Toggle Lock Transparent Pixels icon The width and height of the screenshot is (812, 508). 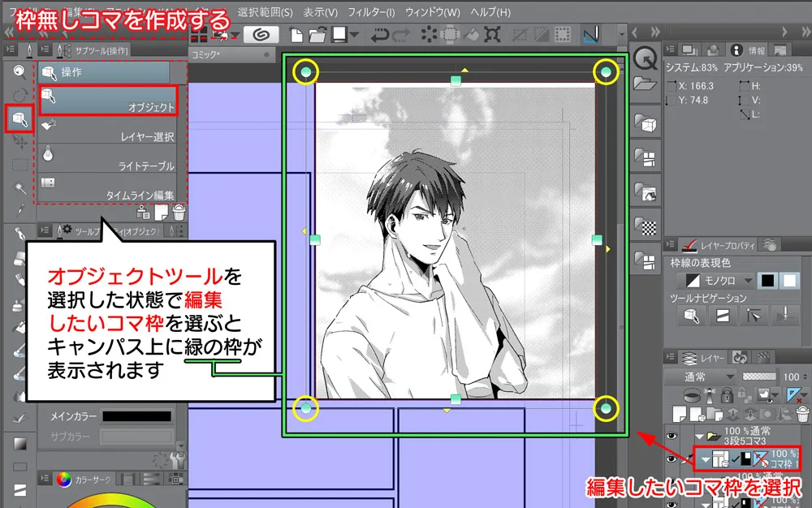tap(744, 396)
